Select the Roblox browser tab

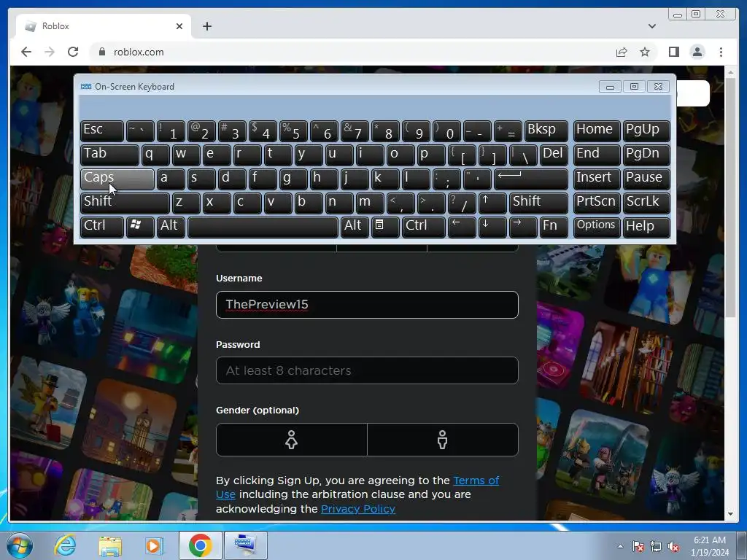pyautogui.click(x=104, y=26)
